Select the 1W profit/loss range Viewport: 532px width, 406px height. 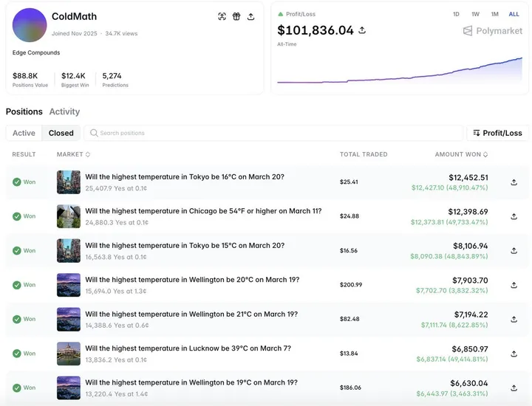point(475,14)
